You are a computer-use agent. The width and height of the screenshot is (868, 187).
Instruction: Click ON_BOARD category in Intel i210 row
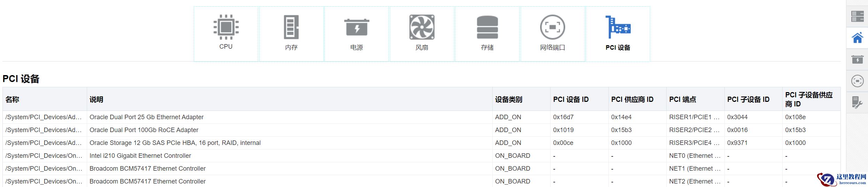pyautogui.click(x=513, y=156)
